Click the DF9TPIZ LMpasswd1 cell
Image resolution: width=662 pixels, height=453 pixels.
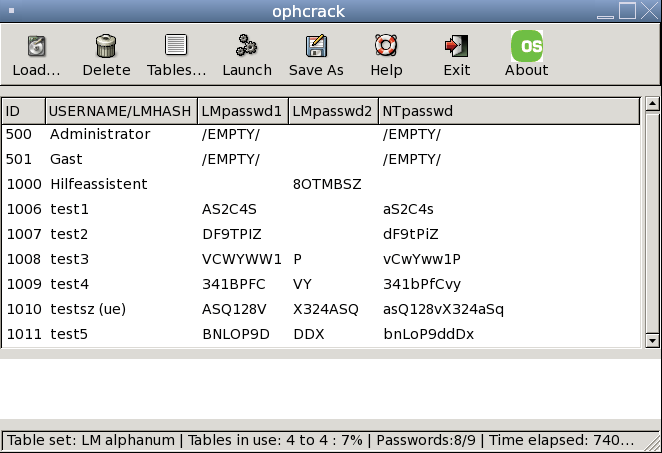click(x=232, y=234)
